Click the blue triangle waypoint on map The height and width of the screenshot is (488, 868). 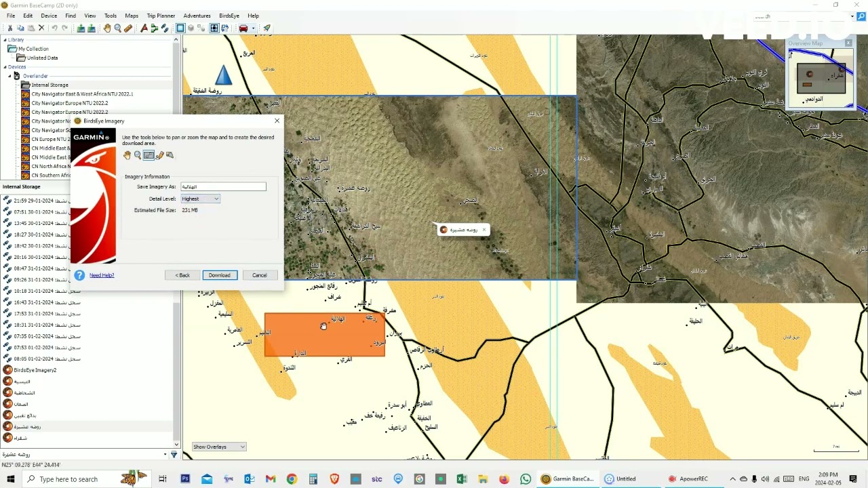pos(224,75)
